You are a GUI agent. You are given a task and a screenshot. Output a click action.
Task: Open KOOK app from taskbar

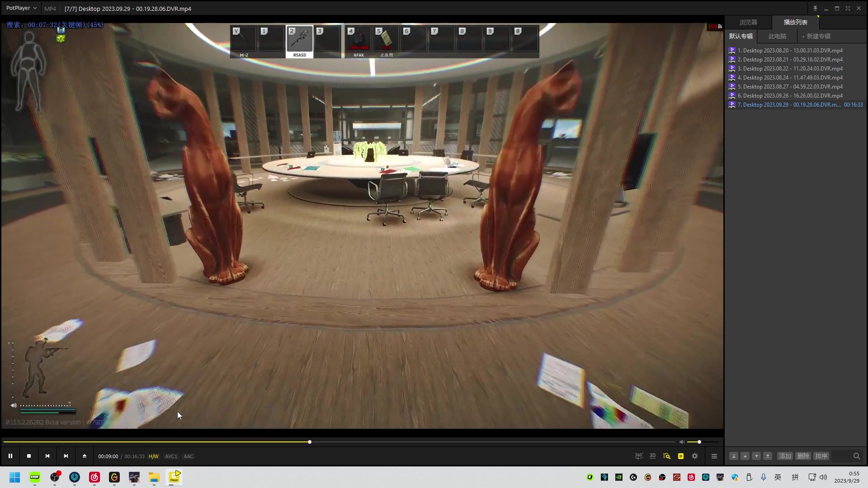click(x=35, y=477)
